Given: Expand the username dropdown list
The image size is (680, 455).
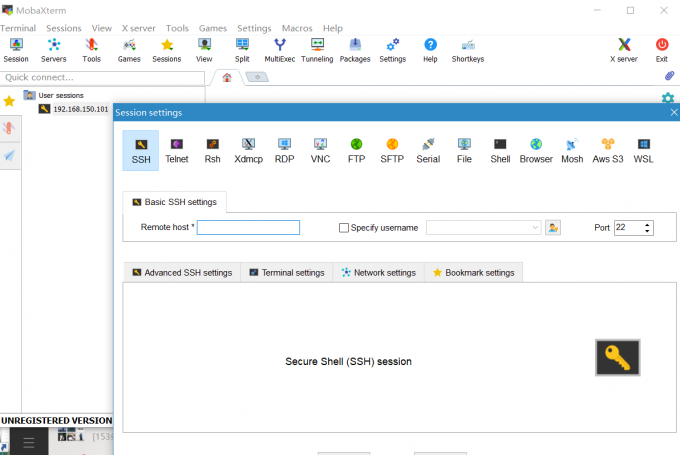Looking at the screenshot, I should [535, 228].
